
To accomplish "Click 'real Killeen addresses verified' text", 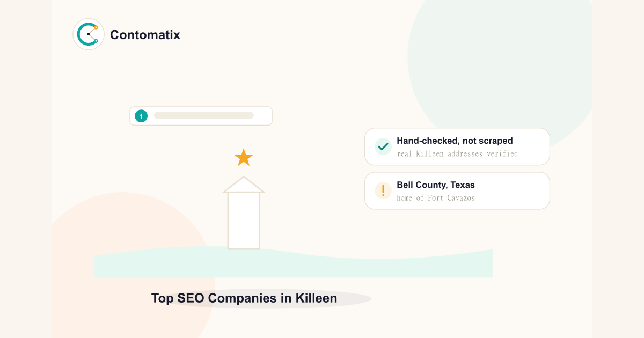I will [458, 154].
